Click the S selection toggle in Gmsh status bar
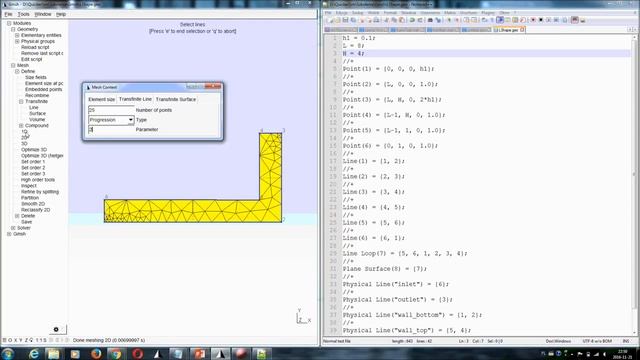This screenshot has width=640, height=360. pos(44,340)
